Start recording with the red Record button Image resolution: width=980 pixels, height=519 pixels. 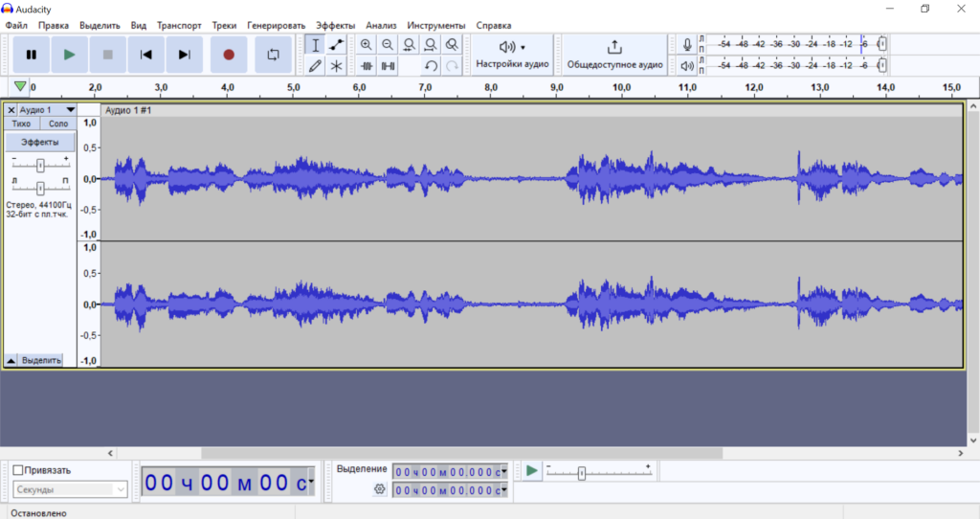(x=229, y=55)
